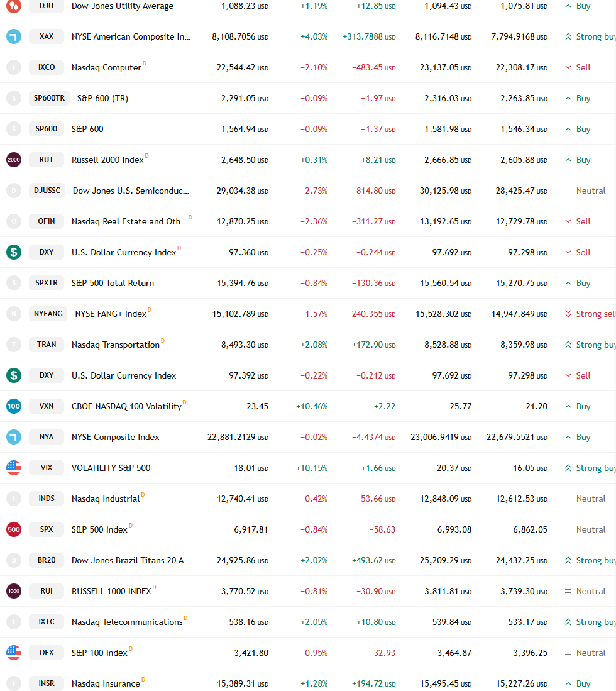Click the delayed D marker beside Russell 2000 Index
The width and height of the screenshot is (616, 691).
click(x=146, y=155)
